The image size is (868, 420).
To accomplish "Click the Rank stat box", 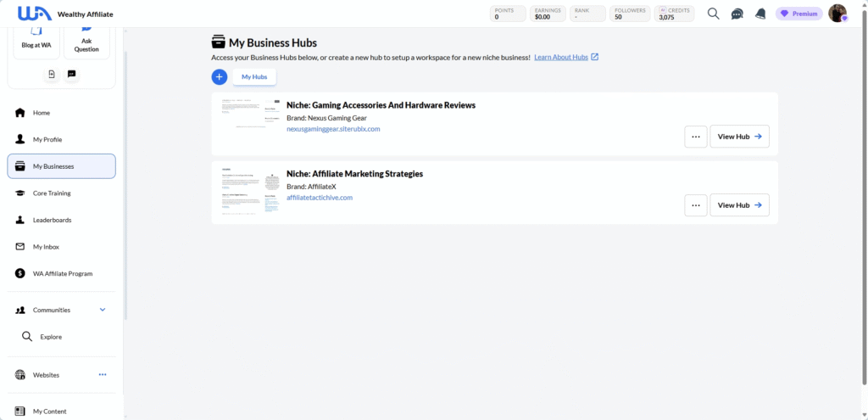I will point(587,14).
